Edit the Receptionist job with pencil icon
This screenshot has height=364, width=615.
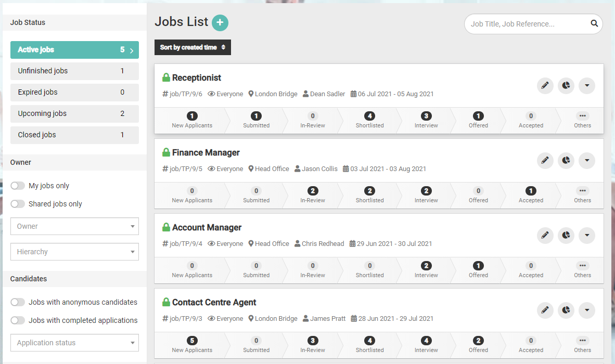545,86
